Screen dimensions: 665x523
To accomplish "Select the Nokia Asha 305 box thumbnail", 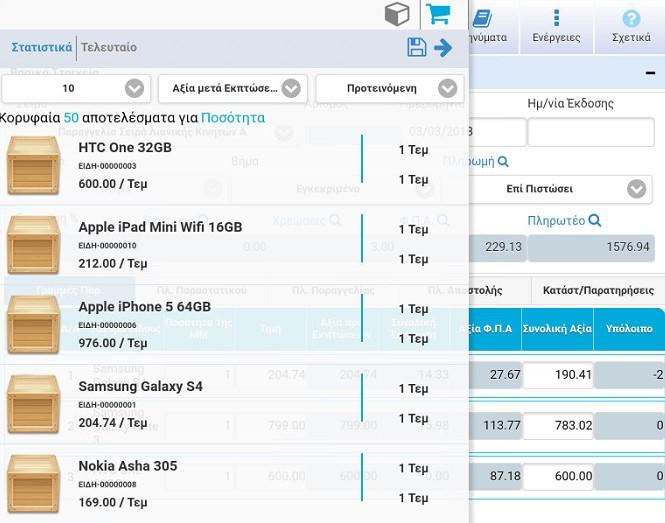I will (33, 484).
